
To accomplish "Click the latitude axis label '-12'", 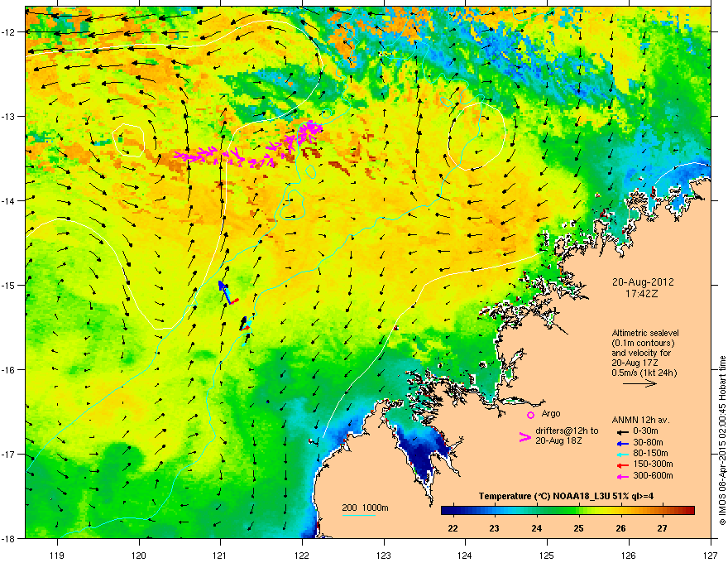I will coord(9,31).
